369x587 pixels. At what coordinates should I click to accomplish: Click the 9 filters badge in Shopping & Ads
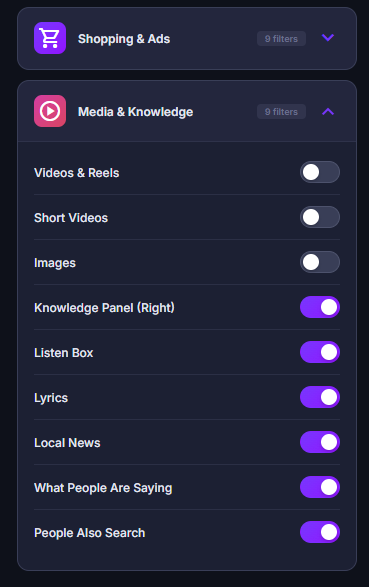(x=281, y=39)
